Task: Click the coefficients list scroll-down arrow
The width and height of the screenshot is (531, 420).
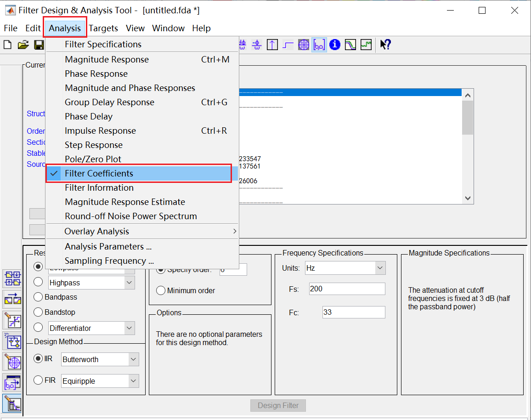Action: click(468, 198)
